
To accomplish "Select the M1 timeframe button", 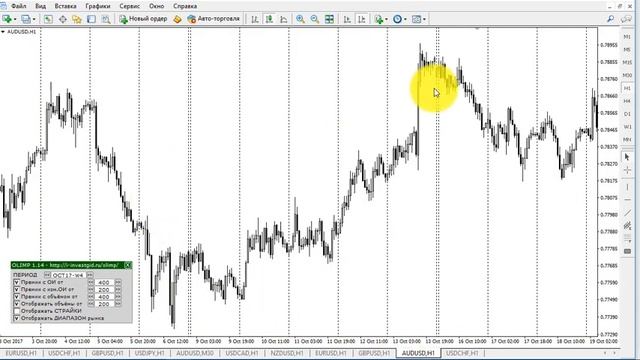I will [627, 37].
